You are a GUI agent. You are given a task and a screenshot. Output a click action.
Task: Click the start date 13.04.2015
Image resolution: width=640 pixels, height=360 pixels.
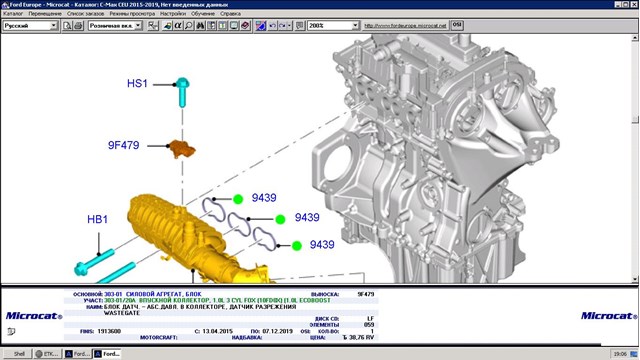pyautogui.click(x=217, y=331)
